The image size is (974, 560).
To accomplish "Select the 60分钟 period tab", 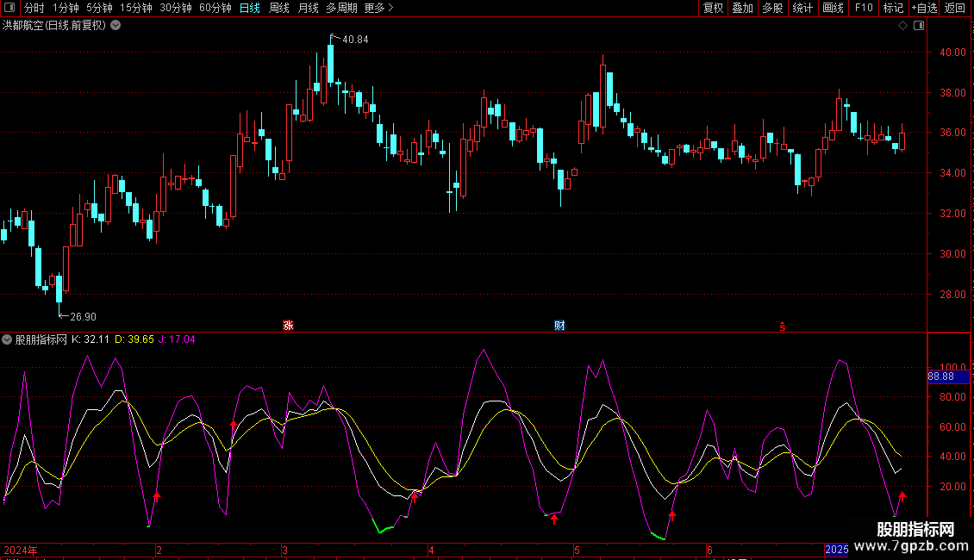I will pyautogui.click(x=215, y=9).
